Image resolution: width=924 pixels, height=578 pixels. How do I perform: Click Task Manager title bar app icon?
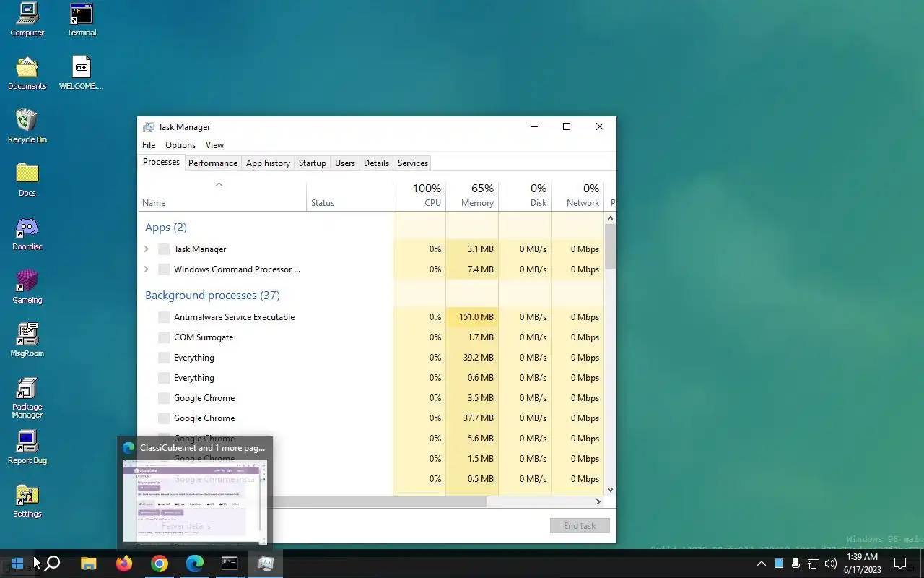tap(148, 126)
